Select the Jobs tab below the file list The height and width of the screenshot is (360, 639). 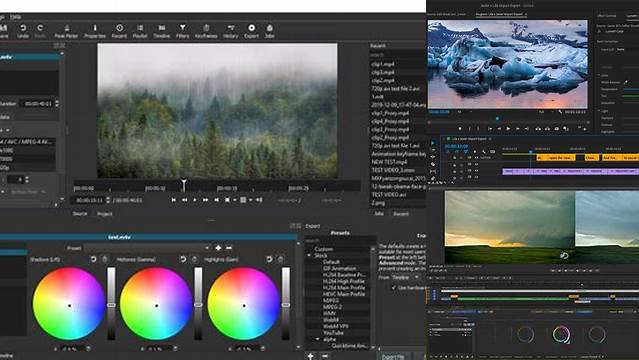[x=379, y=214]
